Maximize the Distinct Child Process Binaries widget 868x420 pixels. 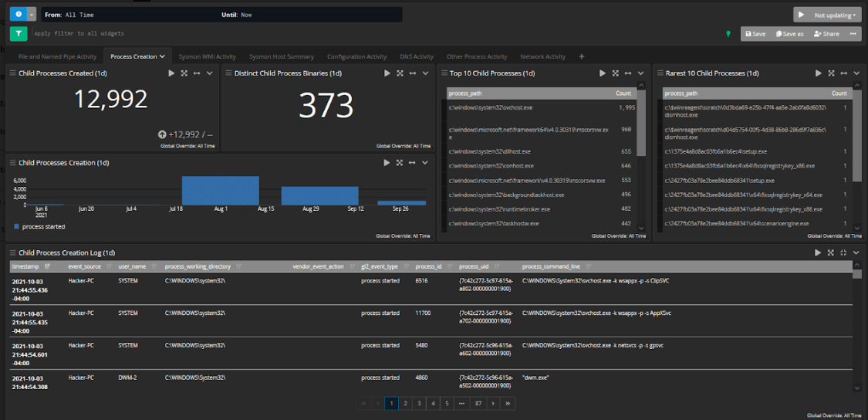[x=400, y=73]
